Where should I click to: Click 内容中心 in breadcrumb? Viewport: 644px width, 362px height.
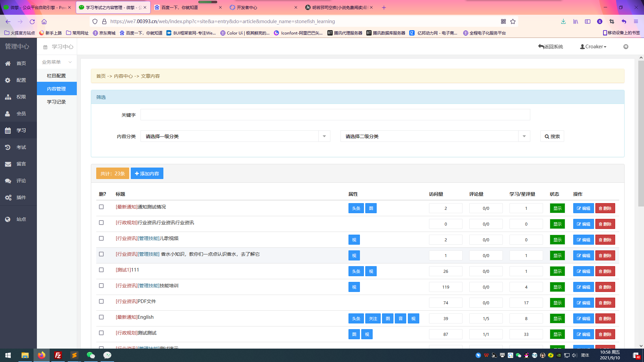[x=123, y=76]
